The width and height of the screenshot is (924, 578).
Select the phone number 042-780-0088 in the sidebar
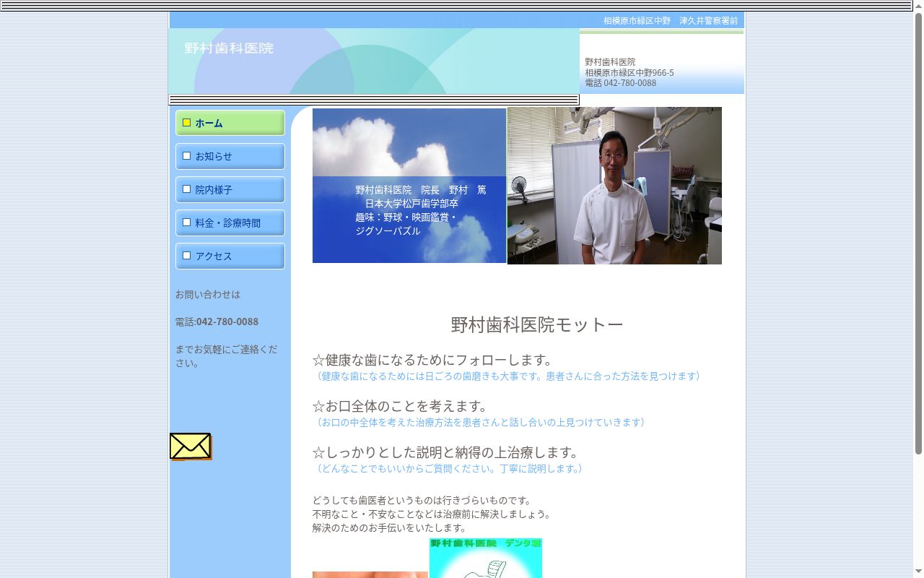tap(227, 322)
